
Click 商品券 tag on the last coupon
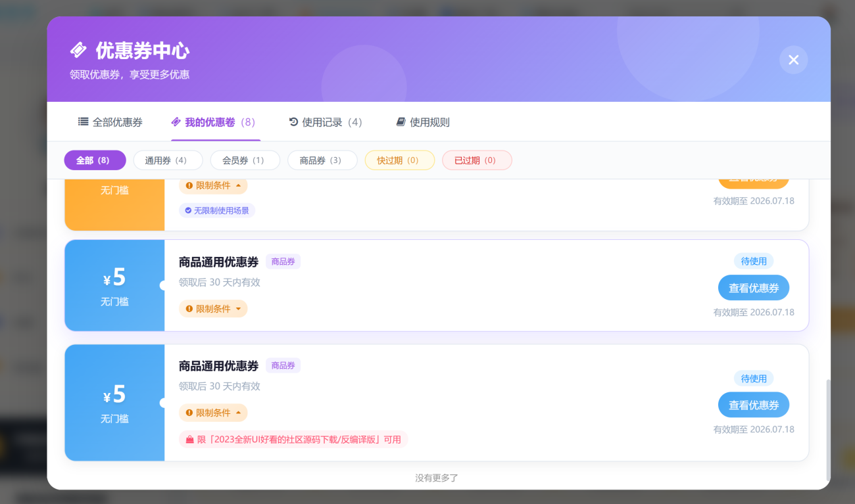(283, 365)
